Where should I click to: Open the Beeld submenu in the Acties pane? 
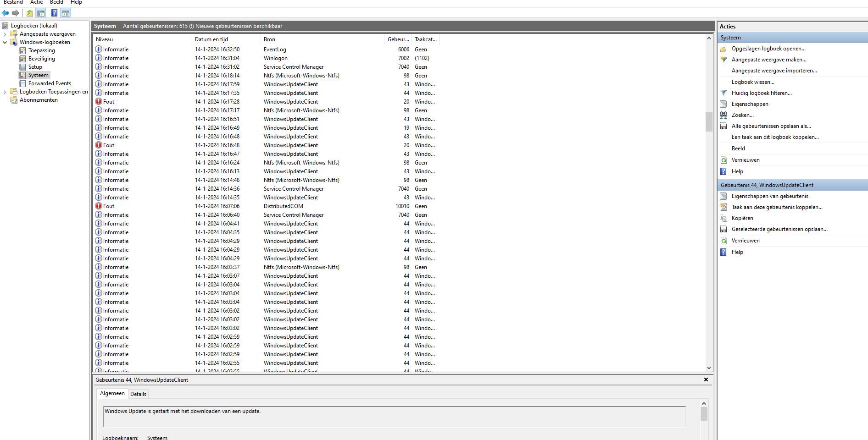(x=738, y=148)
